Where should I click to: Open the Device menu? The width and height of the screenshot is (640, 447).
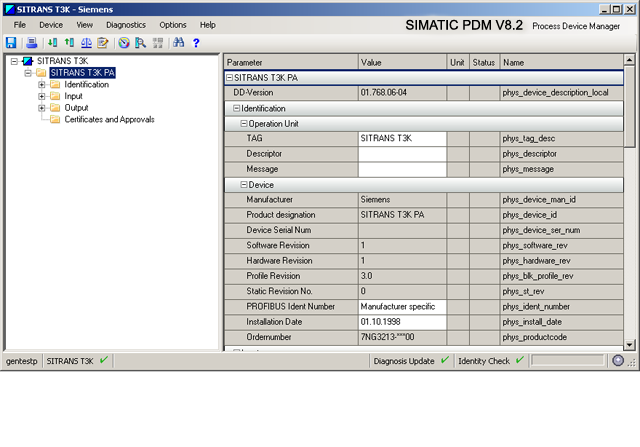tap(51, 24)
